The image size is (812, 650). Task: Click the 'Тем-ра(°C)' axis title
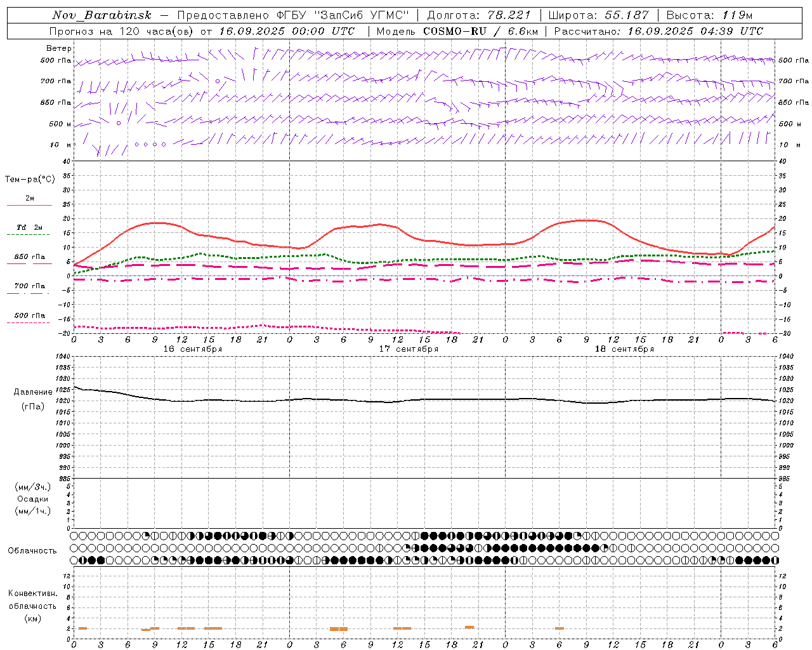tap(30, 180)
